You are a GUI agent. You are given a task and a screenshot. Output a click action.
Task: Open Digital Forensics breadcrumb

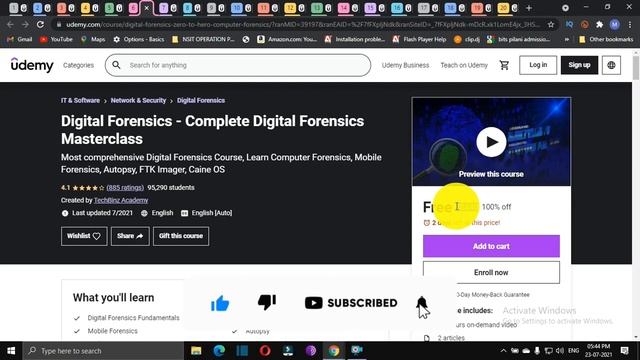pyautogui.click(x=201, y=100)
